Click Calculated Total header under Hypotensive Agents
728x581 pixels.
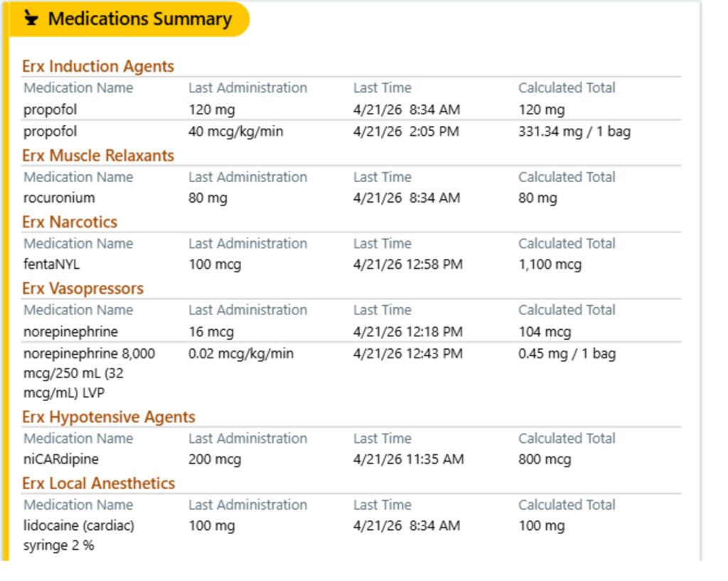coord(567,439)
